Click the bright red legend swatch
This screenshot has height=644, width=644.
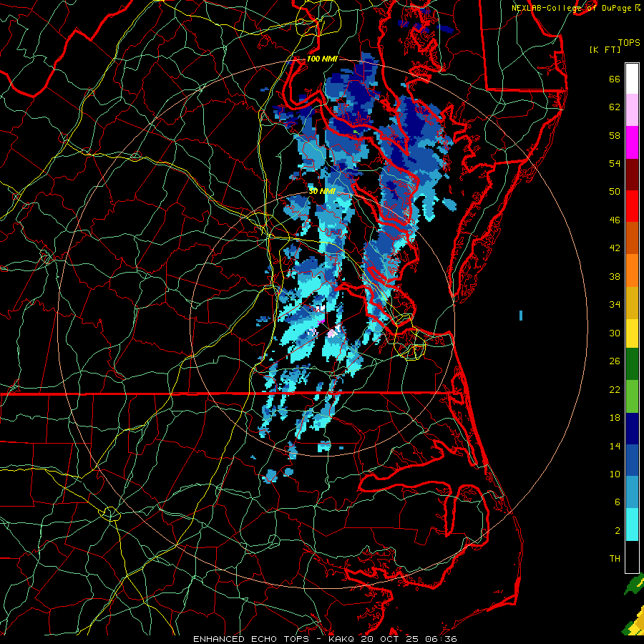[x=632, y=206]
